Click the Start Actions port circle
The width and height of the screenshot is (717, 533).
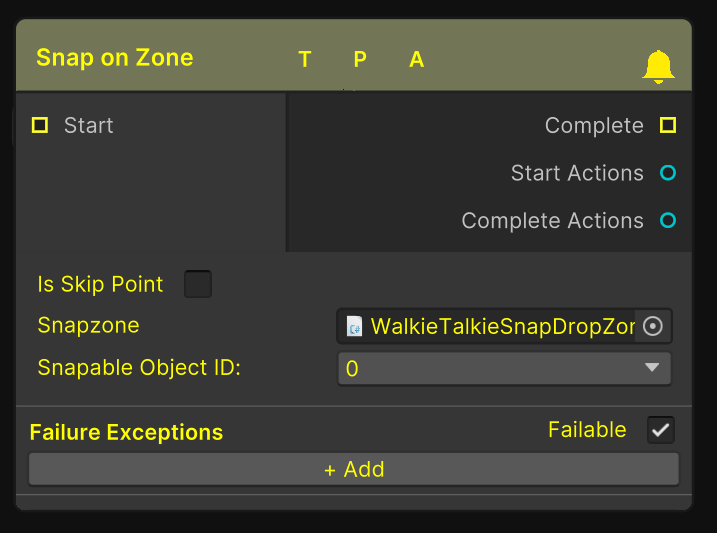pos(668,173)
